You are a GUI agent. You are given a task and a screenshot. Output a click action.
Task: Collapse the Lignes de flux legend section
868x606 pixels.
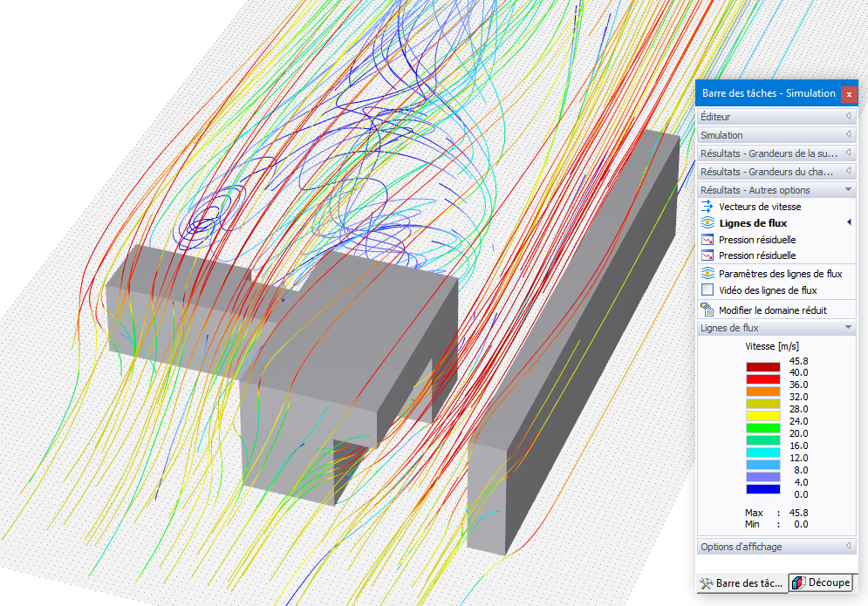pos(776,328)
